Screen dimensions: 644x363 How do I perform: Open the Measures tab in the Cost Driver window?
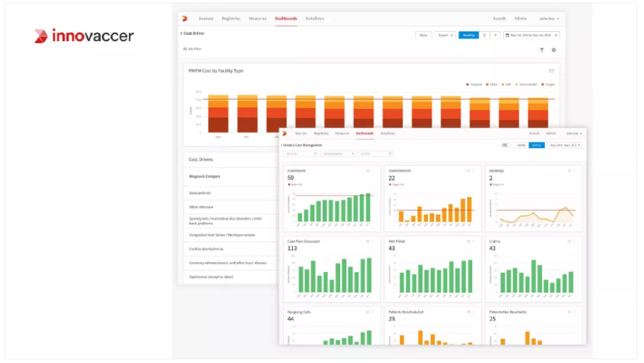pyautogui.click(x=258, y=19)
